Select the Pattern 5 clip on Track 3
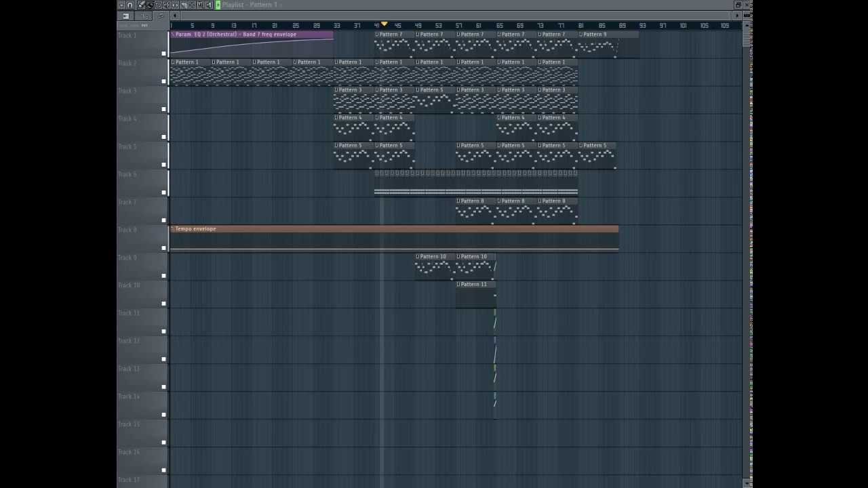The height and width of the screenshot is (488, 868). [x=435, y=100]
